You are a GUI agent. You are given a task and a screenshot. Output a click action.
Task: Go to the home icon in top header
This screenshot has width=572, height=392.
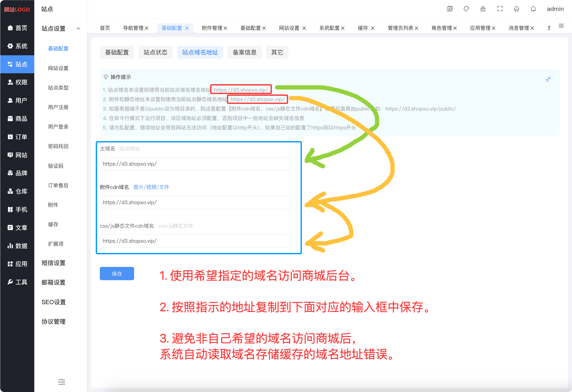(x=516, y=9)
